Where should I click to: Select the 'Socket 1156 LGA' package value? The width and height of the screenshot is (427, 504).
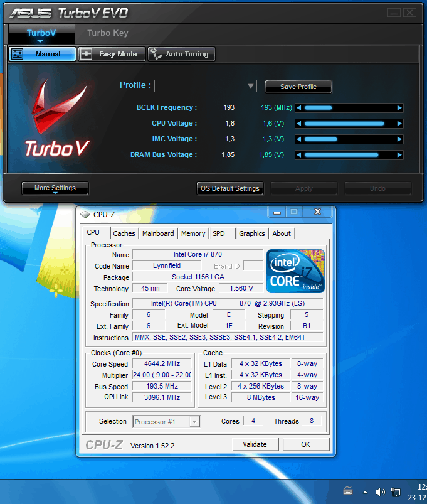[198, 277]
